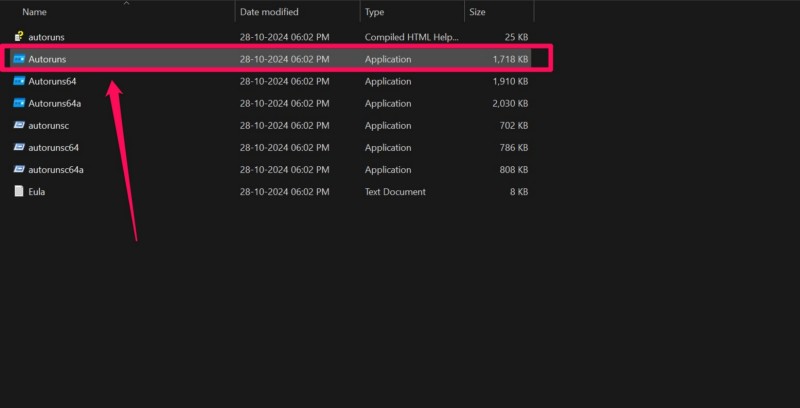Sort files by the Name column header
Viewport: 800px width, 408px height.
click(x=35, y=12)
